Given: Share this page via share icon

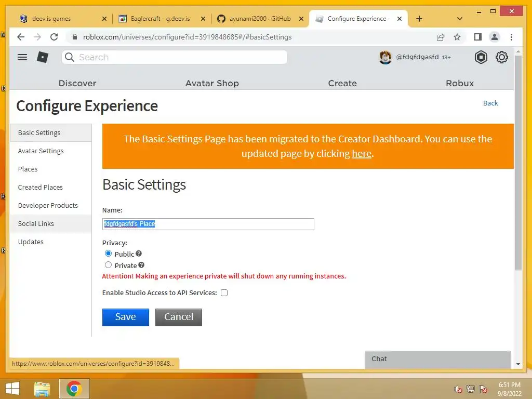Looking at the screenshot, I should [441, 37].
